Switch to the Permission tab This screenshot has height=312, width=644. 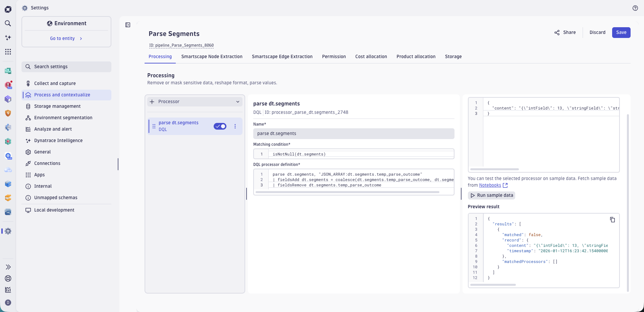coord(334,56)
